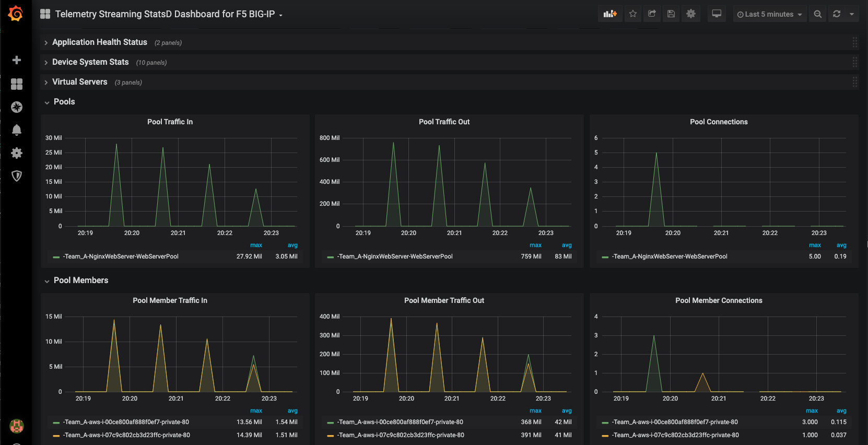Open the Pool Traffic In panel menu
This screenshot has height=445, width=868.
pyautogui.click(x=170, y=122)
